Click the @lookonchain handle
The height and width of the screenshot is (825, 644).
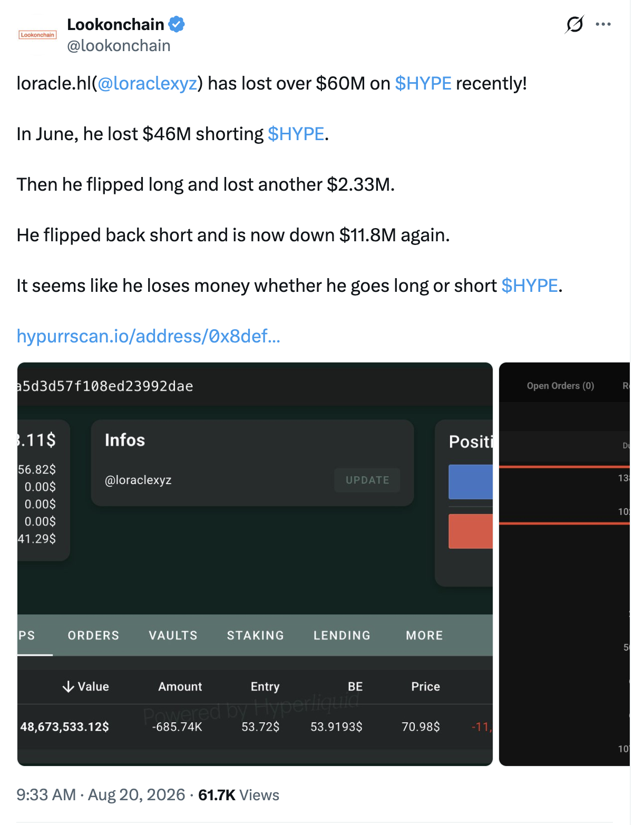click(x=119, y=46)
